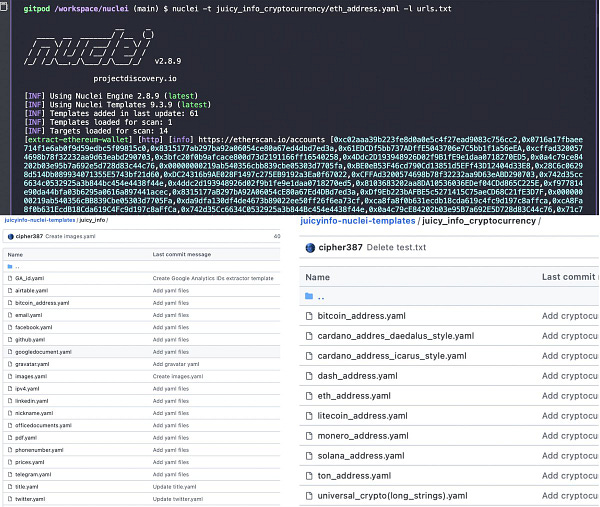The image size is (600, 507).
Task: Open nickname.yaml
Action: 34,413
